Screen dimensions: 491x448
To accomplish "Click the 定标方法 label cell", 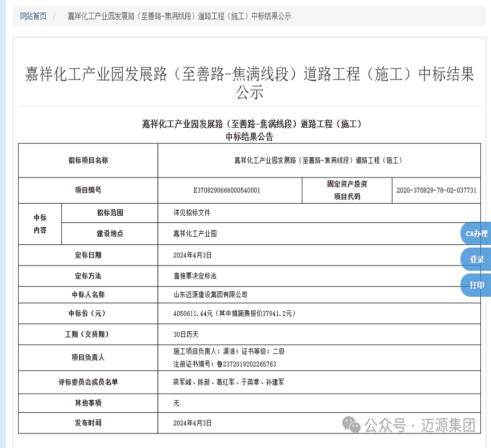I will point(88,276).
